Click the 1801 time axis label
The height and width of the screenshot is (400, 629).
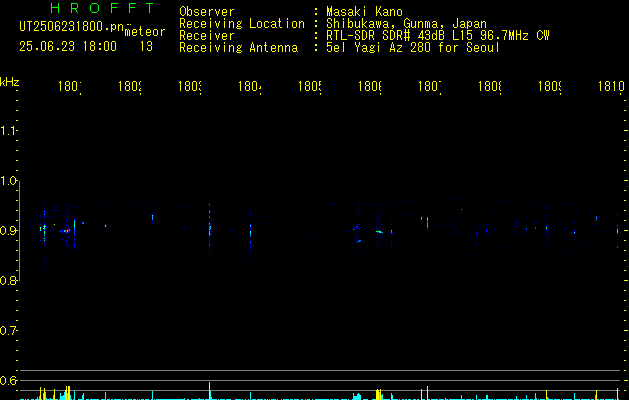(70, 86)
